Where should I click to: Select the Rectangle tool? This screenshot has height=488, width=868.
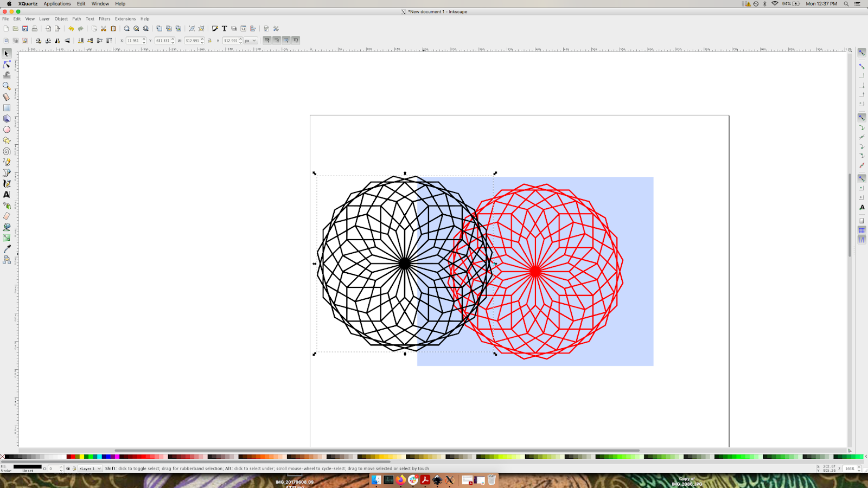point(7,107)
